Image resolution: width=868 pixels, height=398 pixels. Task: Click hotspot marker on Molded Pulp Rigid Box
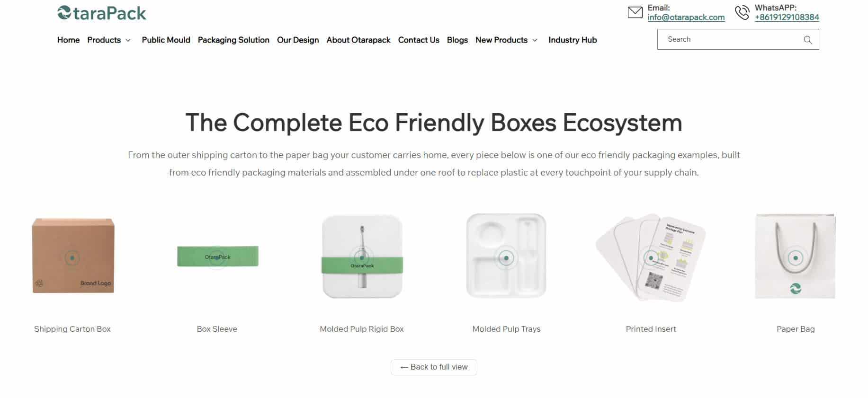click(362, 258)
